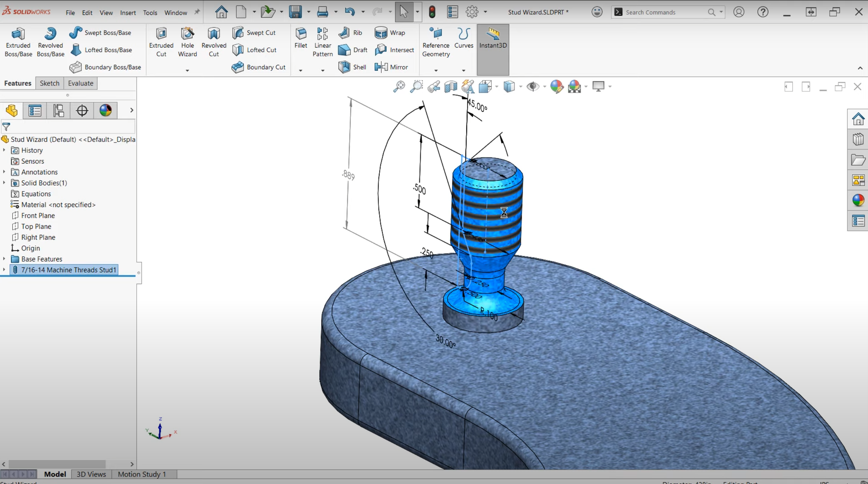Open DimXpertManager crosshair tab

pyautogui.click(x=82, y=110)
